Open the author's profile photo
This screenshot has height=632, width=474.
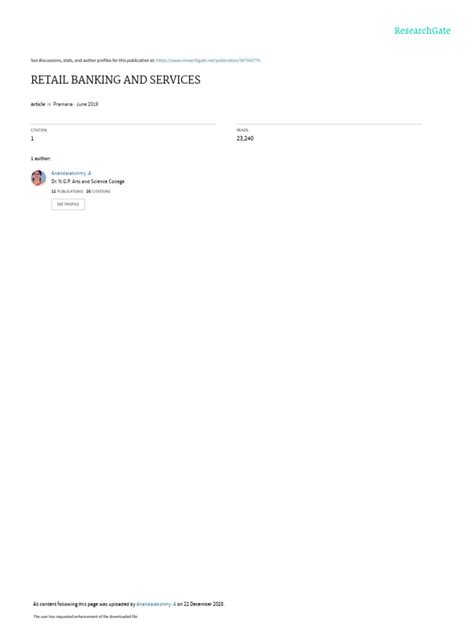(x=38, y=178)
